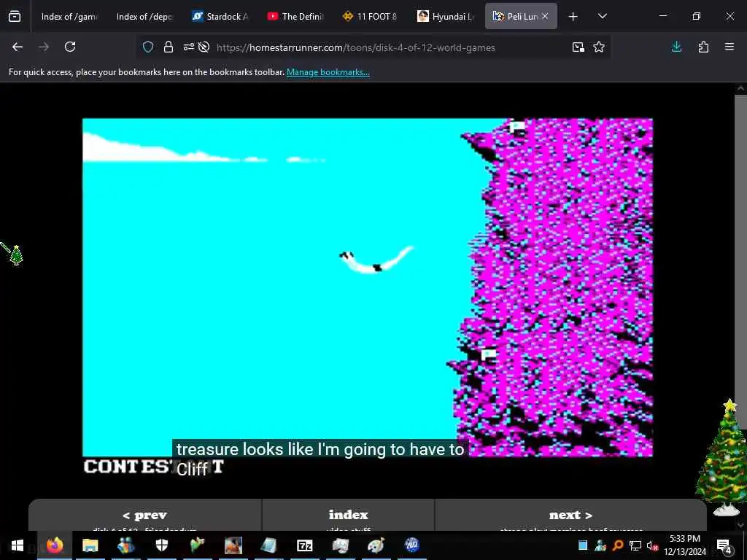
Task: Open network status icon in system tray
Action: [x=635, y=545]
